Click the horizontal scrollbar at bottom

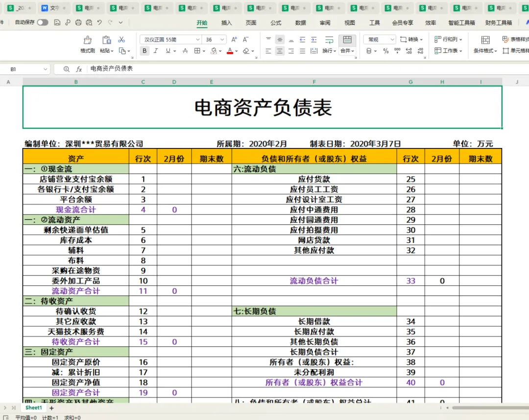tap(490, 408)
